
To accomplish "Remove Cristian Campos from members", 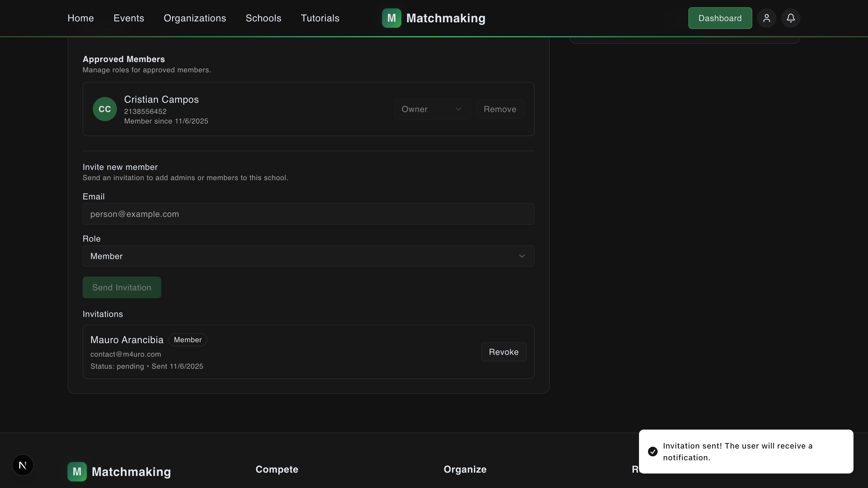I will [500, 109].
